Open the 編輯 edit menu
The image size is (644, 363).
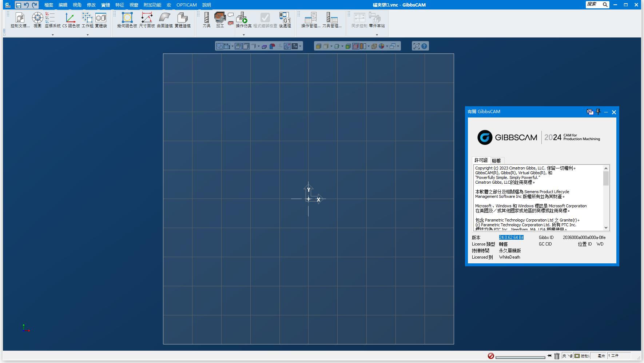coord(63,5)
